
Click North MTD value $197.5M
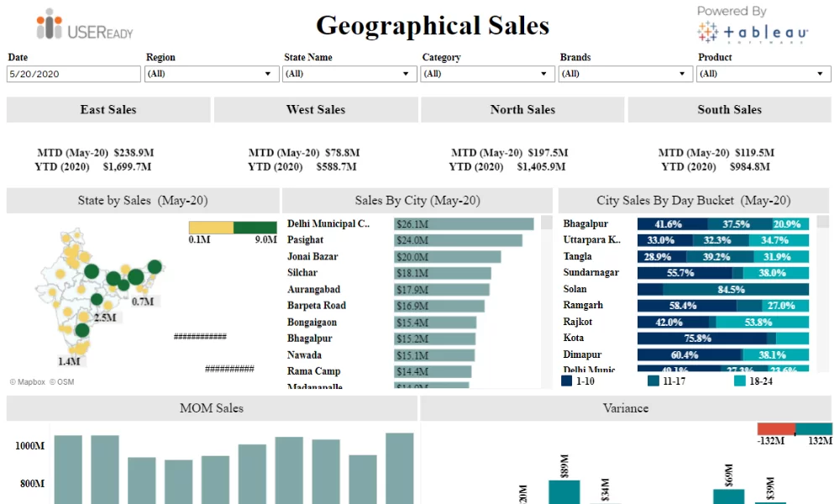tap(548, 153)
